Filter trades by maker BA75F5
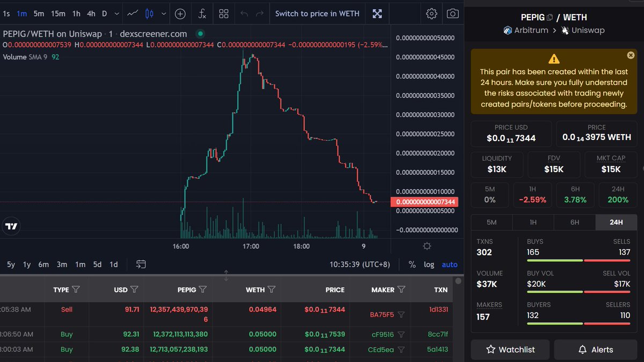644x362 pixels. (401, 315)
